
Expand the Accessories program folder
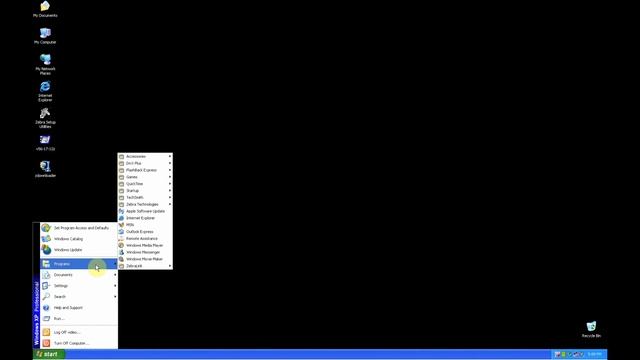[145, 156]
